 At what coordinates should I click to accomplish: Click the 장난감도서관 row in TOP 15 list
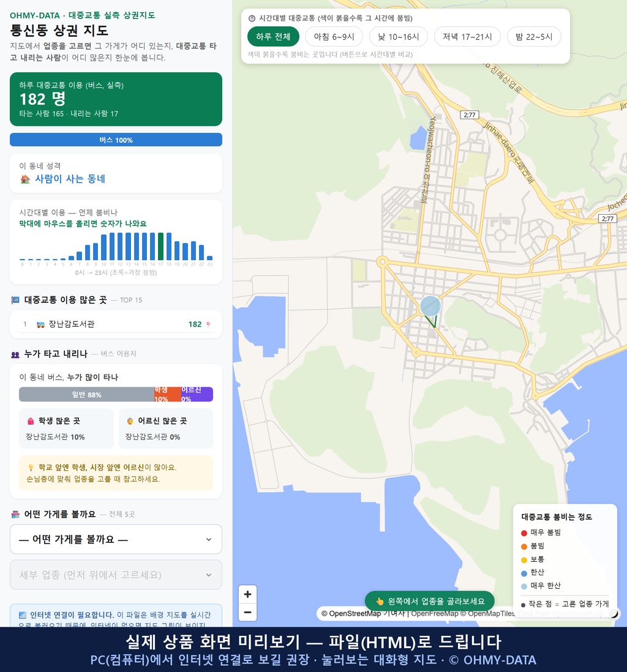[x=116, y=324]
